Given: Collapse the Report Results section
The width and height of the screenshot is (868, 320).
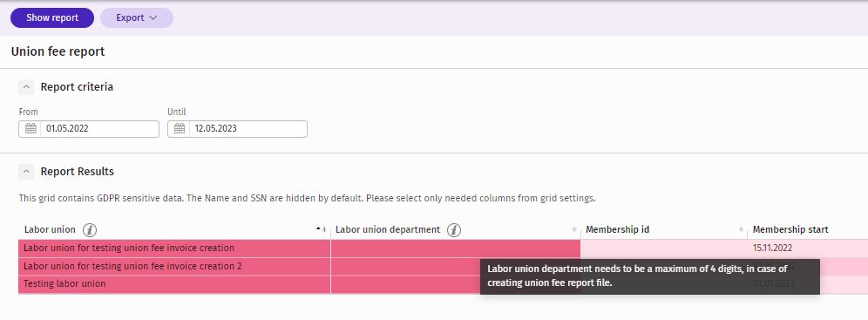Looking at the screenshot, I should point(26,172).
